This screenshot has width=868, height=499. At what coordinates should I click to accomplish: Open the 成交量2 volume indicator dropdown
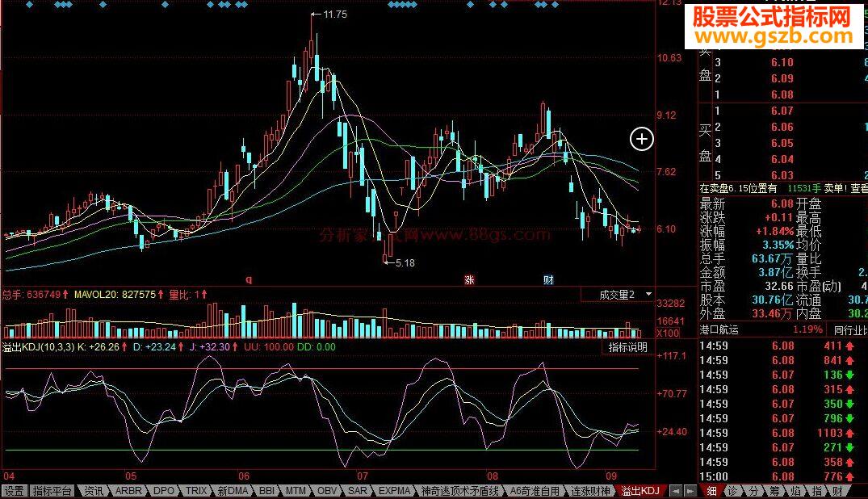648,295
